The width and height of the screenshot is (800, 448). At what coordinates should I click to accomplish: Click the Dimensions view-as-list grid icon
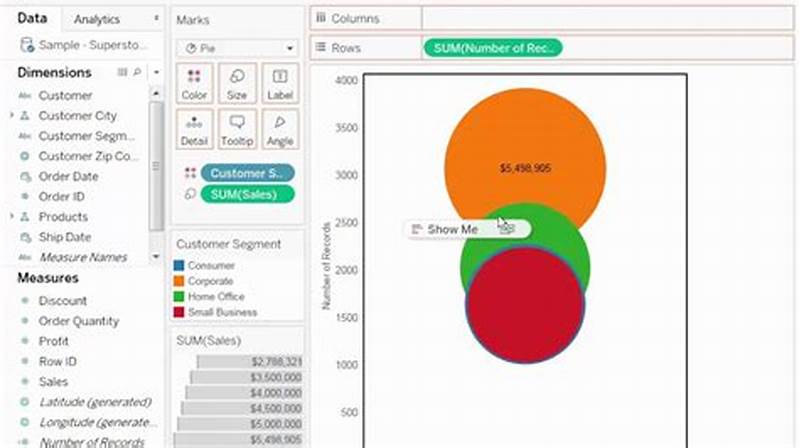(122, 72)
